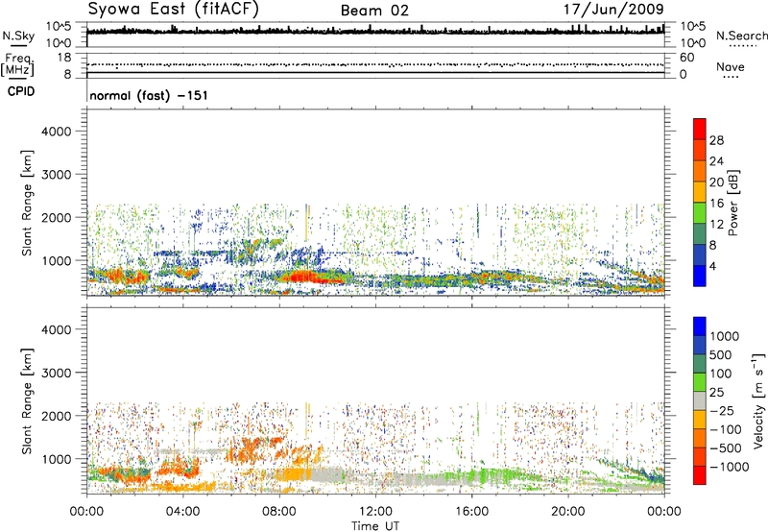The image size is (768, 532).
Task: Click 'normal (fast) -151' mode text
Action: (149, 95)
